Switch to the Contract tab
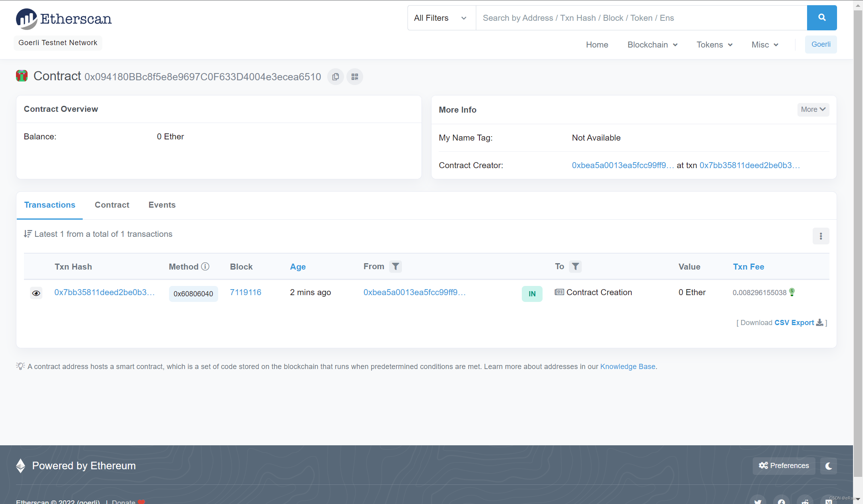This screenshot has width=863, height=504. [x=112, y=205]
